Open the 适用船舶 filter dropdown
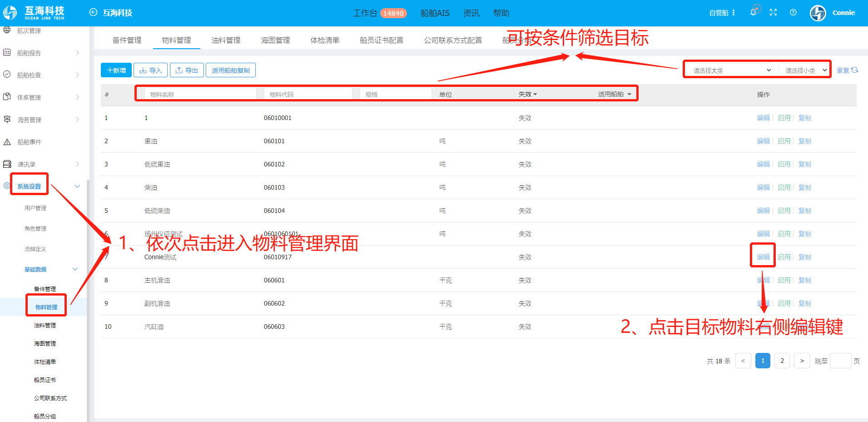This screenshot has width=868, height=422. click(x=615, y=94)
